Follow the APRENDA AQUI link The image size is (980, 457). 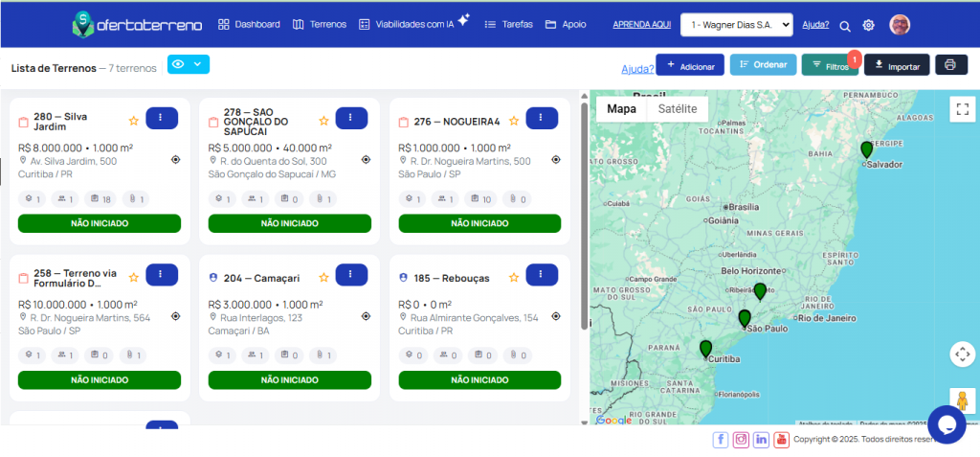[642, 25]
